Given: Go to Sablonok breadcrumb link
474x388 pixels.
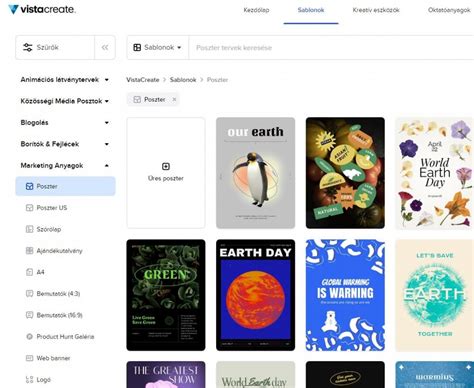Looking at the screenshot, I should [x=183, y=80].
